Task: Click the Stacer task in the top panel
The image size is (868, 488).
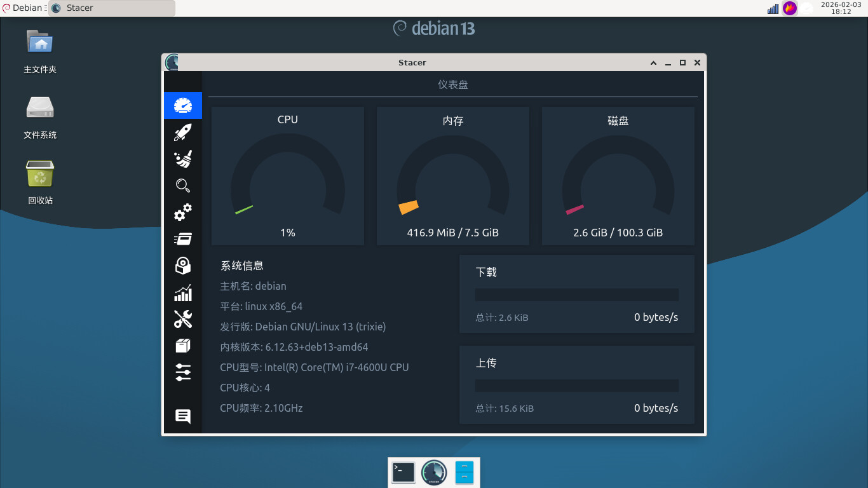Action: 111,8
